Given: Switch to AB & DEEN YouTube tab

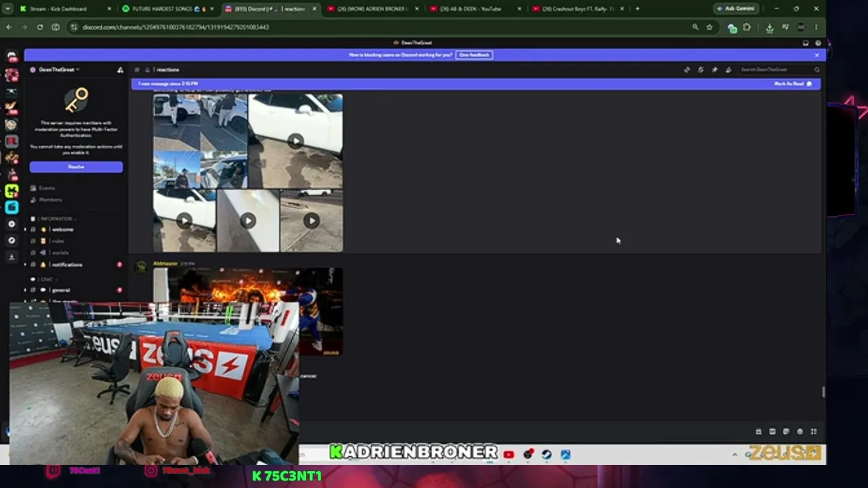Looking at the screenshot, I should [474, 9].
